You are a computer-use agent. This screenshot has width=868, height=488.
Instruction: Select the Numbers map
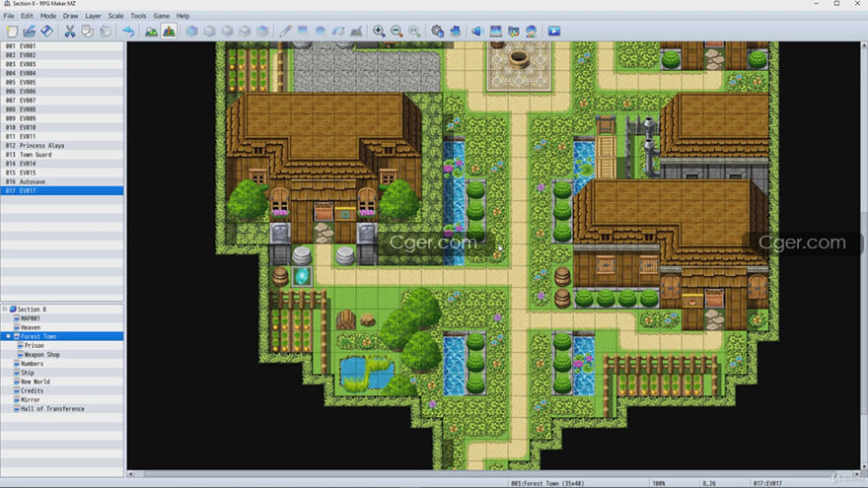(33, 364)
